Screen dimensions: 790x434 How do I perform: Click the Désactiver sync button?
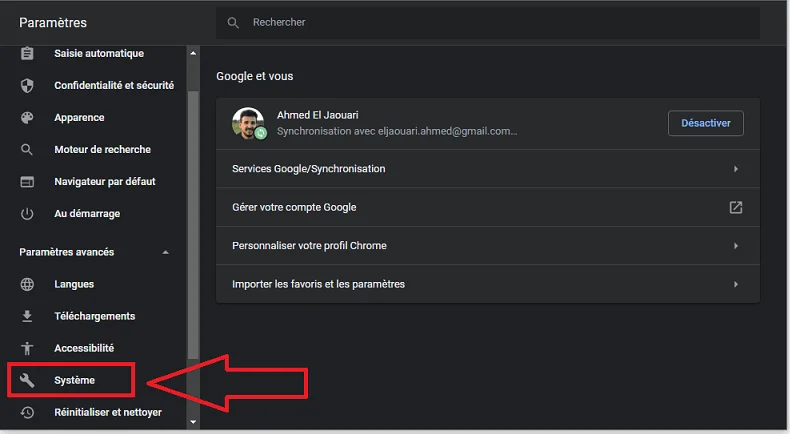705,123
